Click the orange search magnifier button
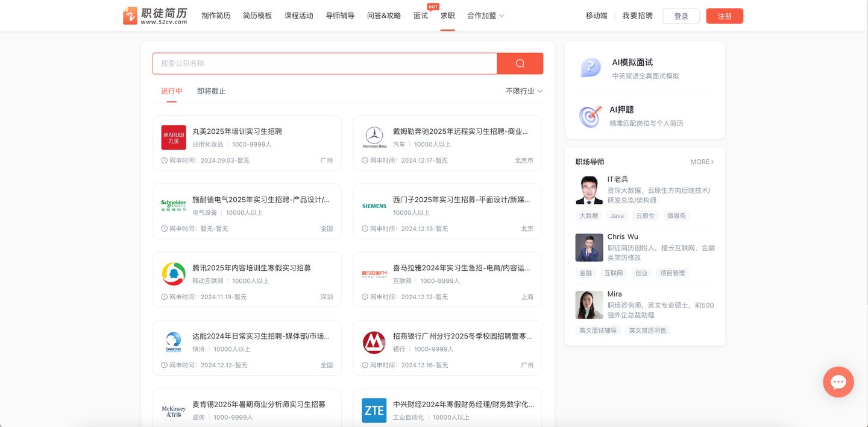Viewport: 868px width, 427px height. pyautogui.click(x=520, y=63)
